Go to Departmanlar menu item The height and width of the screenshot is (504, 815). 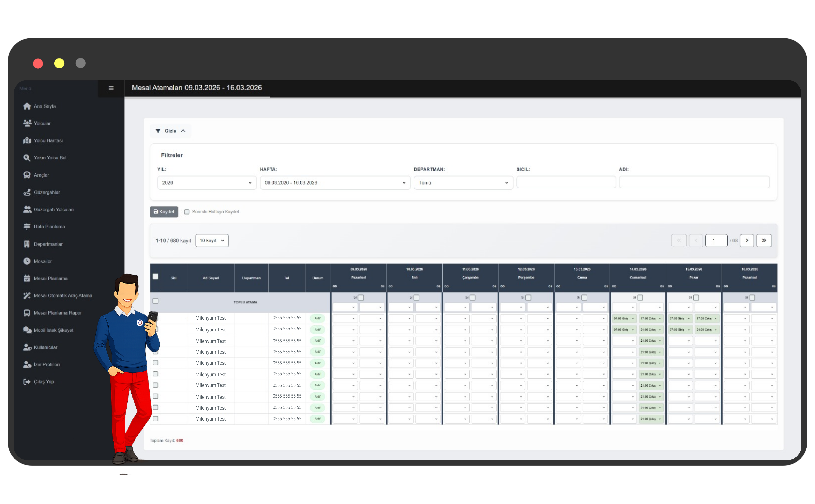click(x=48, y=244)
